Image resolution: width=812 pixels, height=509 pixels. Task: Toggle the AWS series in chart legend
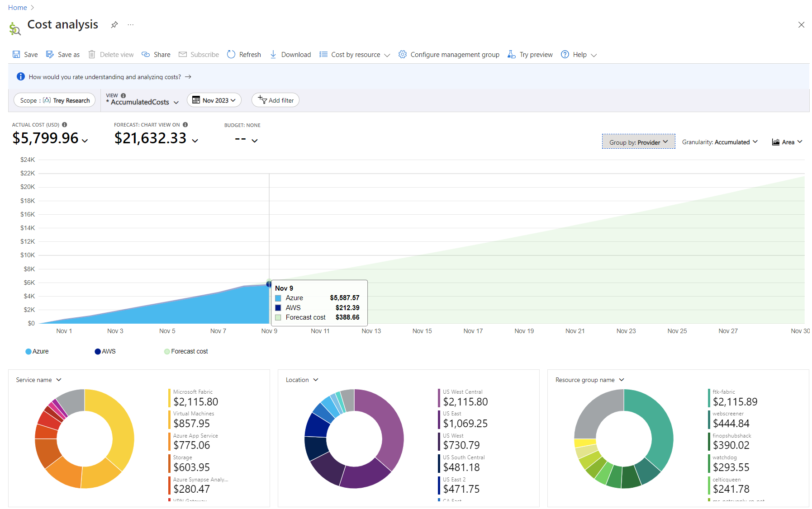(105, 351)
